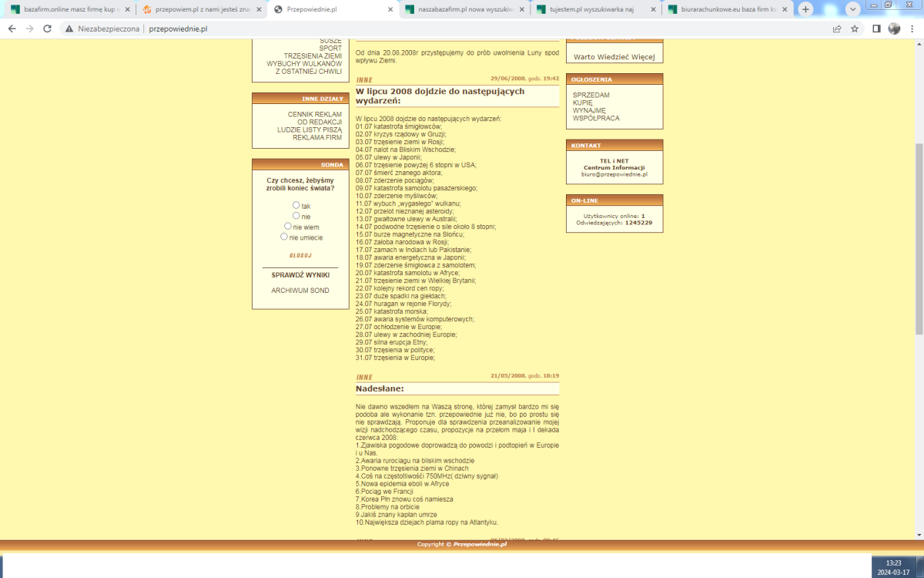Choose the 'nie umiecie' poll answer

point(284,237)
